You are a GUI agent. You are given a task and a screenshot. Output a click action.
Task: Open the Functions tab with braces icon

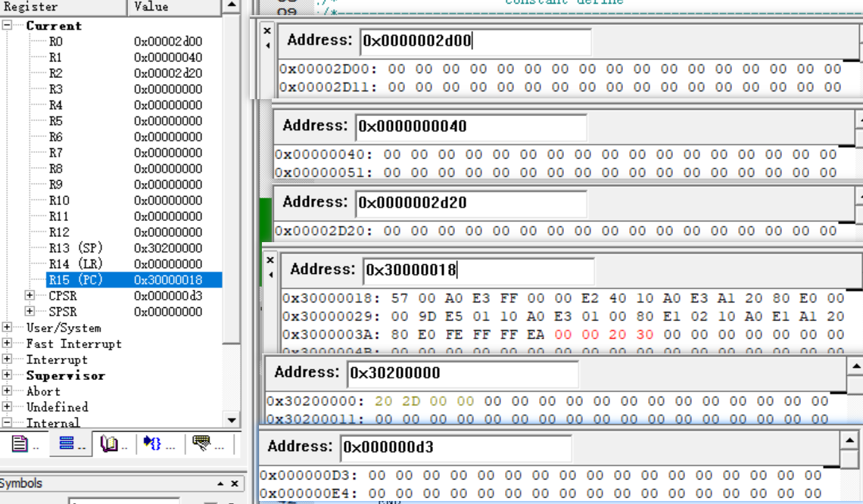click(x=158, y=443)
